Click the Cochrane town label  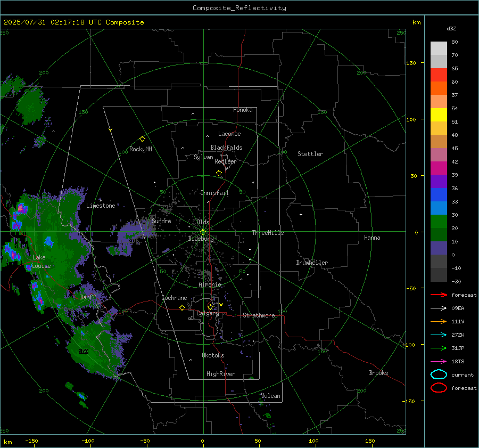(x=174, y=298)
